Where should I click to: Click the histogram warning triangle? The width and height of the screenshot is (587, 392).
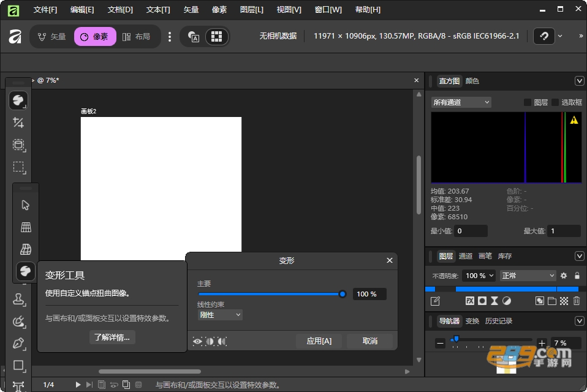click(574, 120)
